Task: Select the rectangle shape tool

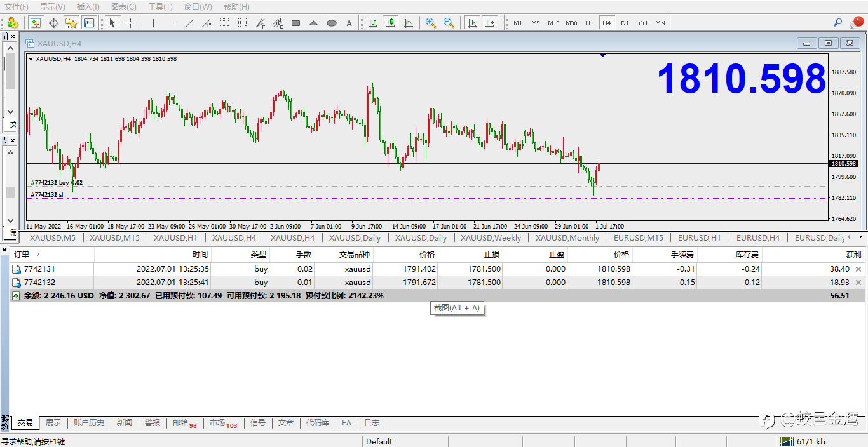Action: tap(296, 23)
